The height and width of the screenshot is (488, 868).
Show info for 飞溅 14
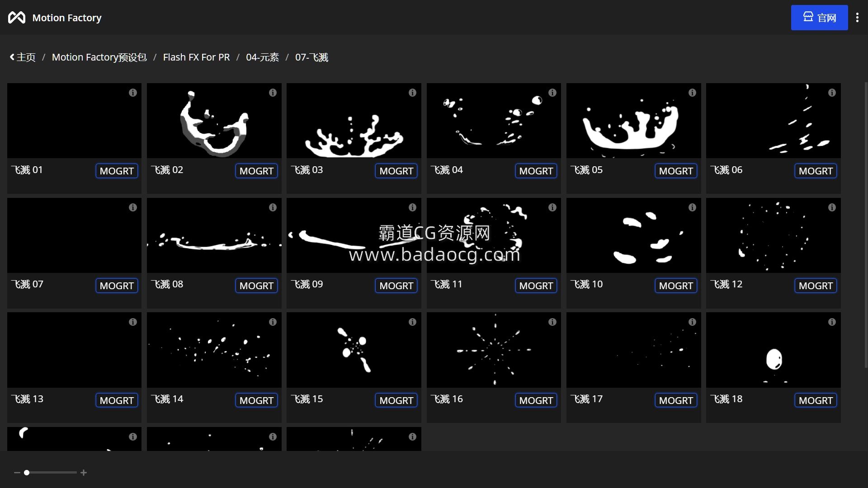pos(273,322)
